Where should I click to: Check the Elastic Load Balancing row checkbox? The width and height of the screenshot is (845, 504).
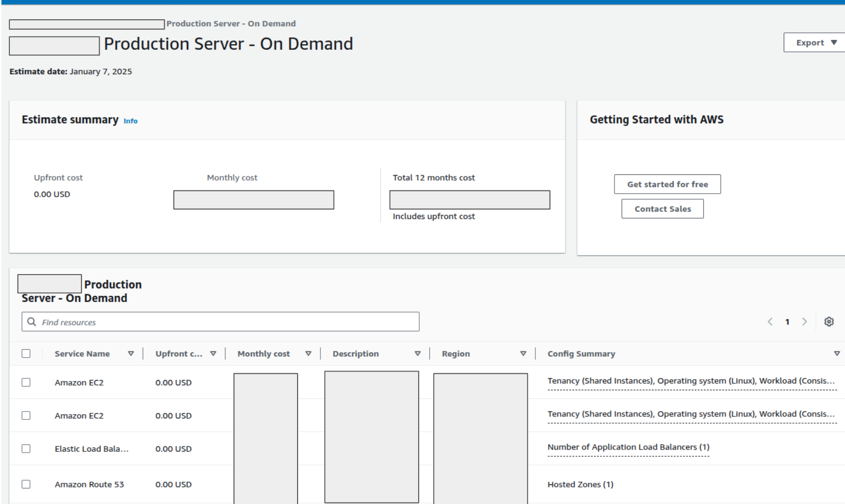click(x=26, y=449)
